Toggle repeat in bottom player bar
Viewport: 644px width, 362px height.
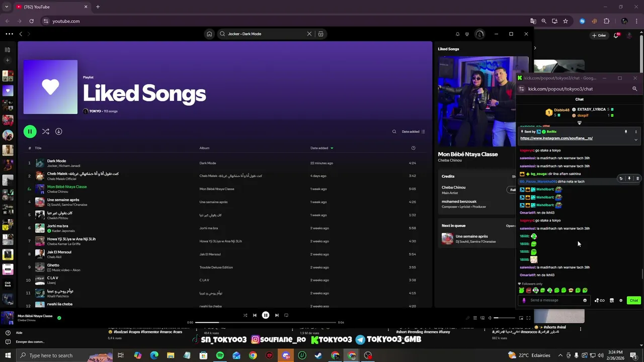point(286,315)
